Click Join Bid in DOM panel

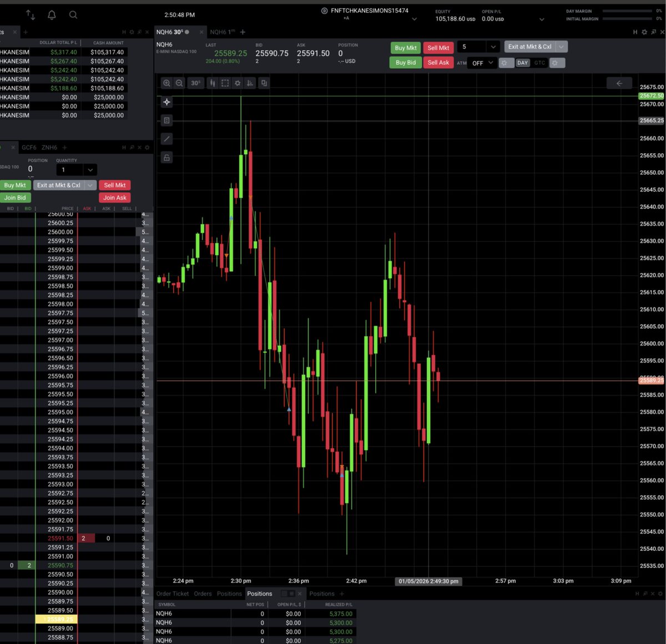[x=15, y=197]
